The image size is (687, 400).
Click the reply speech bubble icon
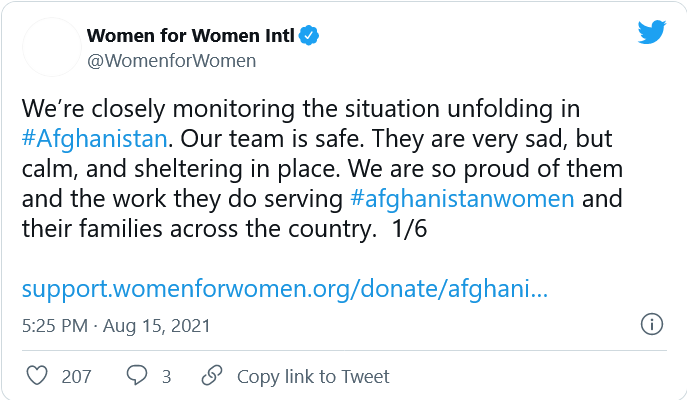pyautogui.click(x=137, y=376)
